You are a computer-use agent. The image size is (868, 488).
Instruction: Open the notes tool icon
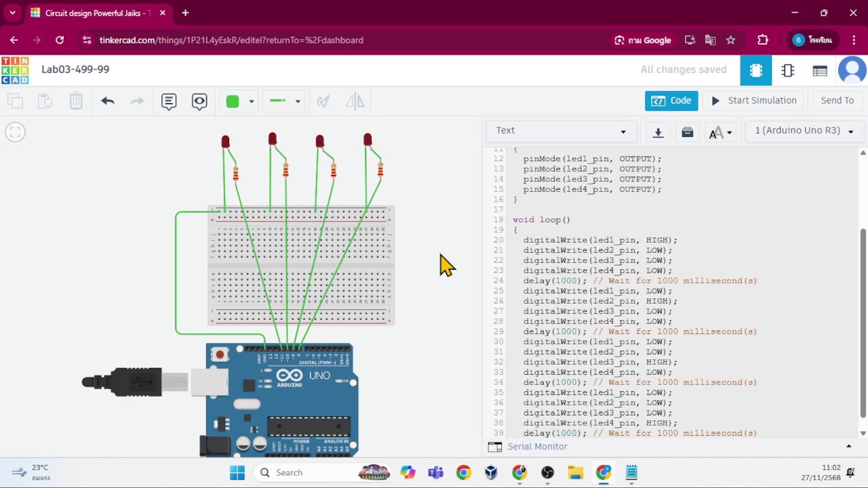click(169, 102)
